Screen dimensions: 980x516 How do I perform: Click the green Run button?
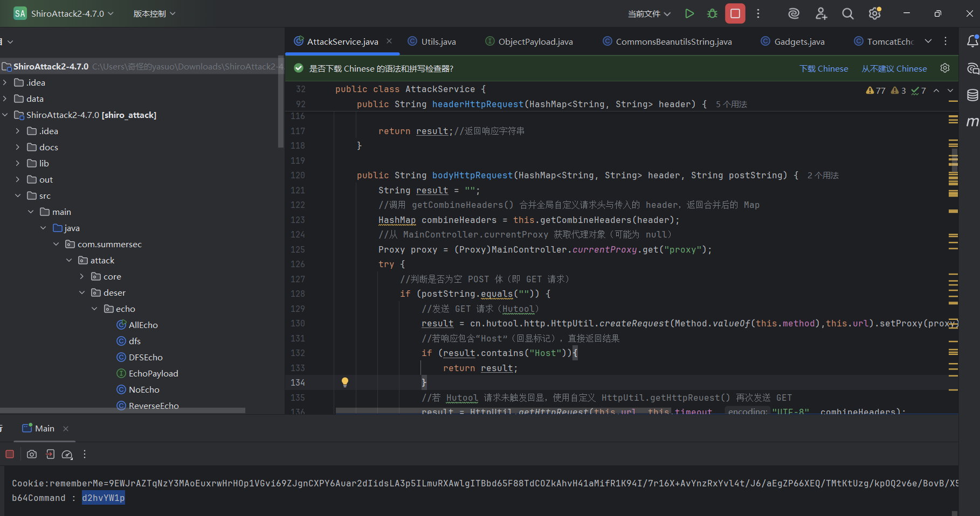689,14
